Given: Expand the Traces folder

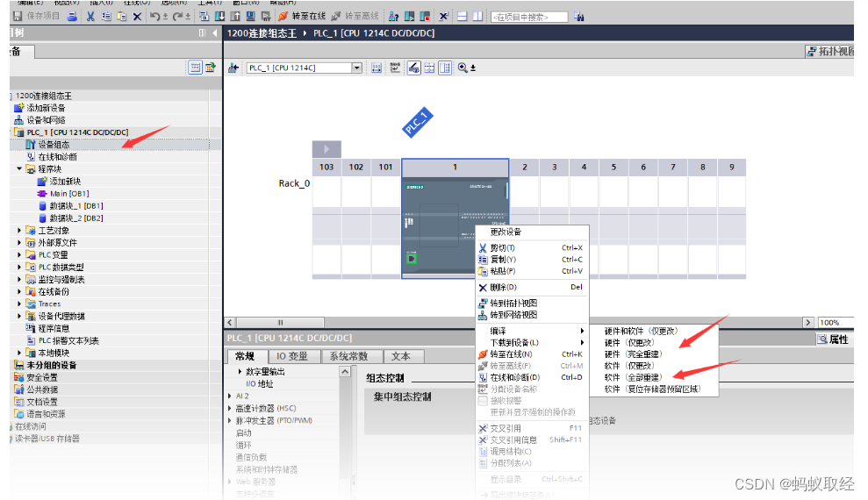Looking at the screenshot, I should tap(19, 304).
